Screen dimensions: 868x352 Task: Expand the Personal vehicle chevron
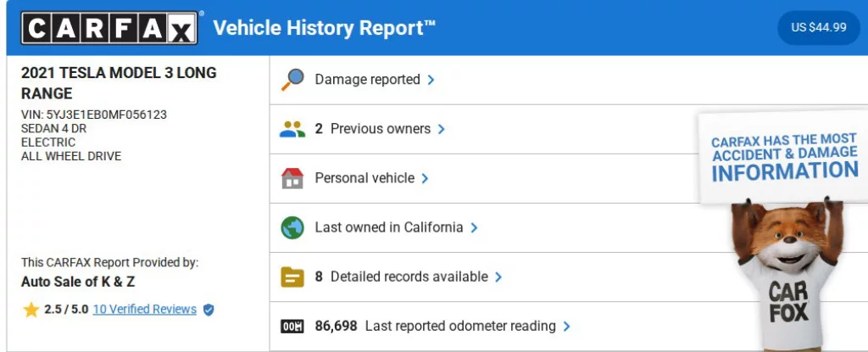click(426, 179)
